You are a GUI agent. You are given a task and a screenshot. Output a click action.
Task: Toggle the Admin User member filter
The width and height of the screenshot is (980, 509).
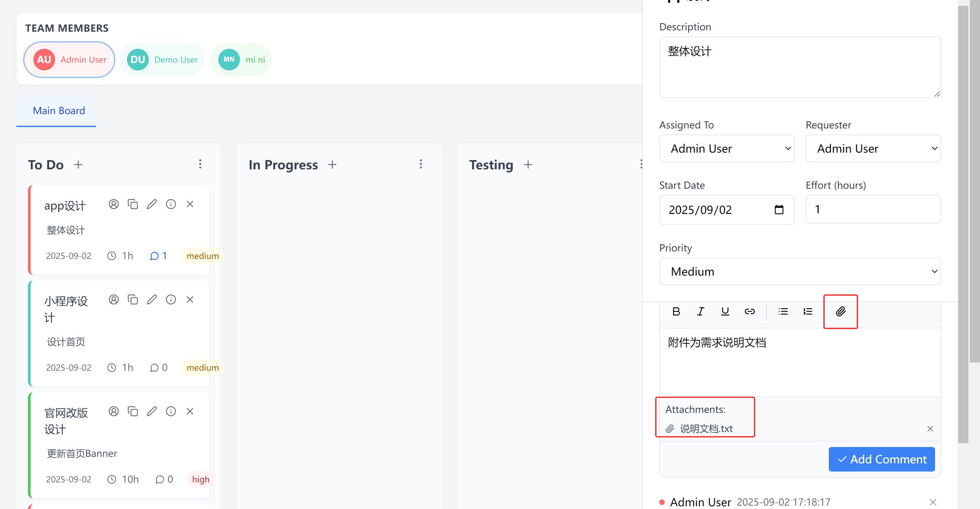69,59
